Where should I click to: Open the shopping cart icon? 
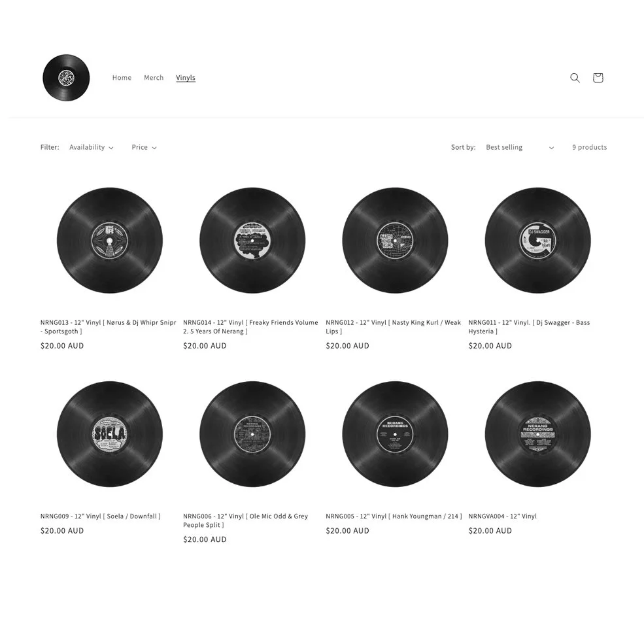pos(598,78)
